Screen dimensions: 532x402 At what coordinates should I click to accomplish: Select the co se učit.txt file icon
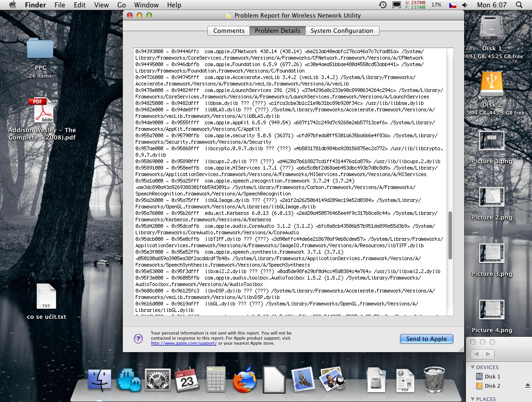point(46,296)
